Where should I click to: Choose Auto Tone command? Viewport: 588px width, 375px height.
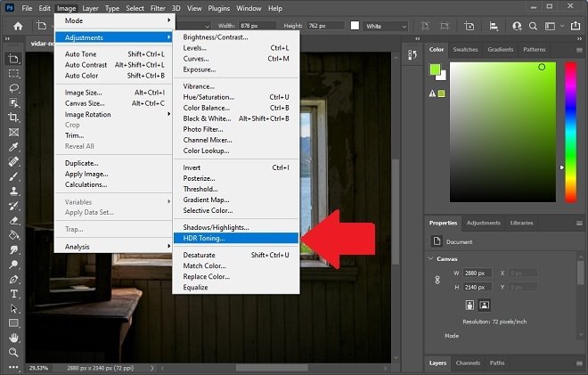click(x=113, y=54)
